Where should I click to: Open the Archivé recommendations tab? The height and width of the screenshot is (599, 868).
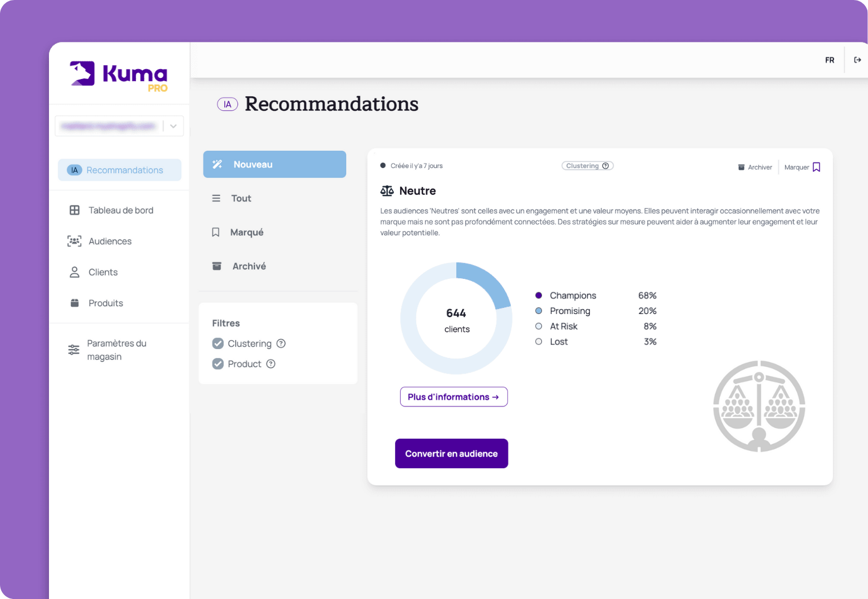[x=249, y=267]
